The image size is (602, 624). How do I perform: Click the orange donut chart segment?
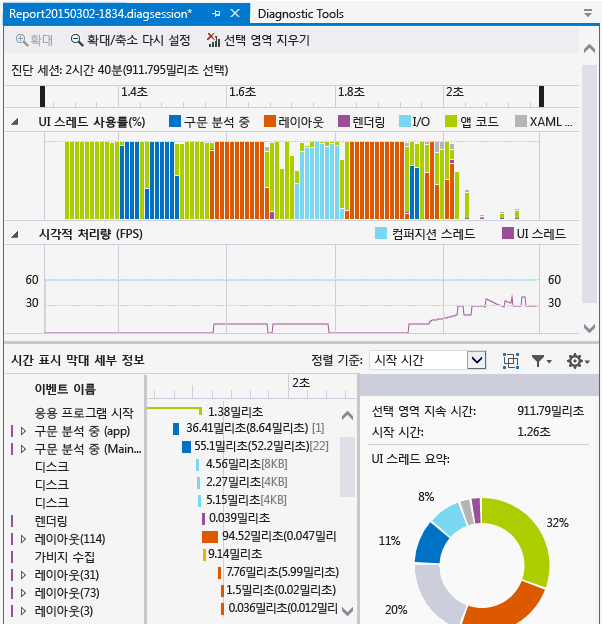(x=507, y=604)
